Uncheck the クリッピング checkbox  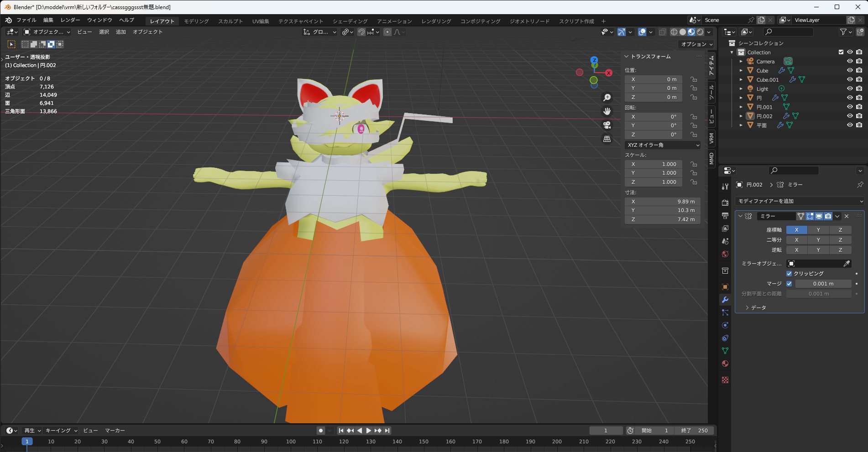pos(789,274)
